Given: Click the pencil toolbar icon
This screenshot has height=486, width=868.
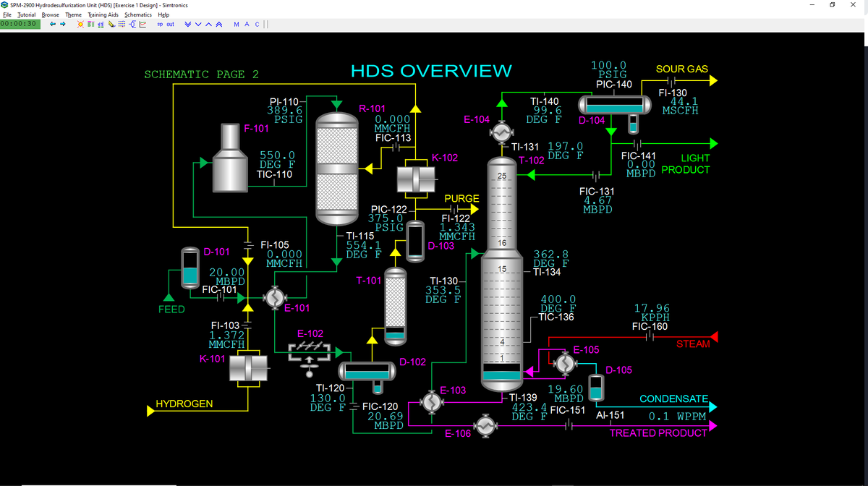Looking at the screenshot, I should coord(112,24).
